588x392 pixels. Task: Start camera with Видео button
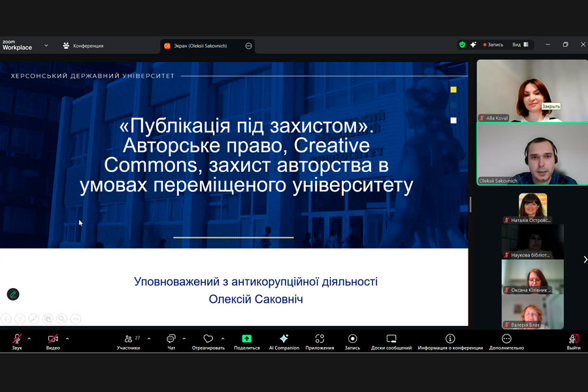(x=53, y=342)
